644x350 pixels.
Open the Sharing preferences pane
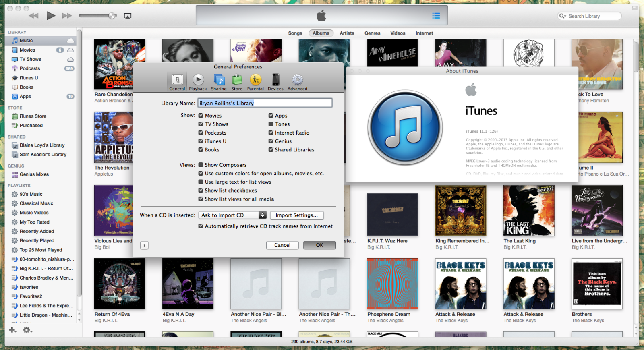pyautogui.click(x=219, y=82)
